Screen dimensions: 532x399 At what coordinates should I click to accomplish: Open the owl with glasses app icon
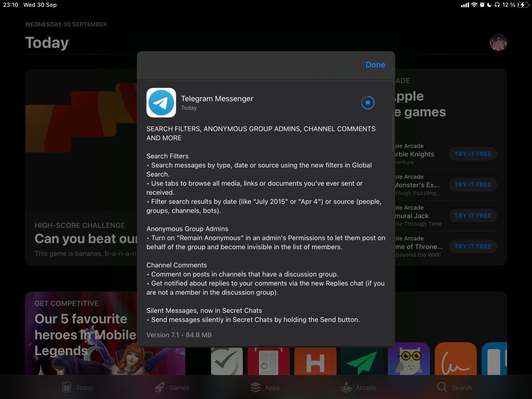(409, 359)
